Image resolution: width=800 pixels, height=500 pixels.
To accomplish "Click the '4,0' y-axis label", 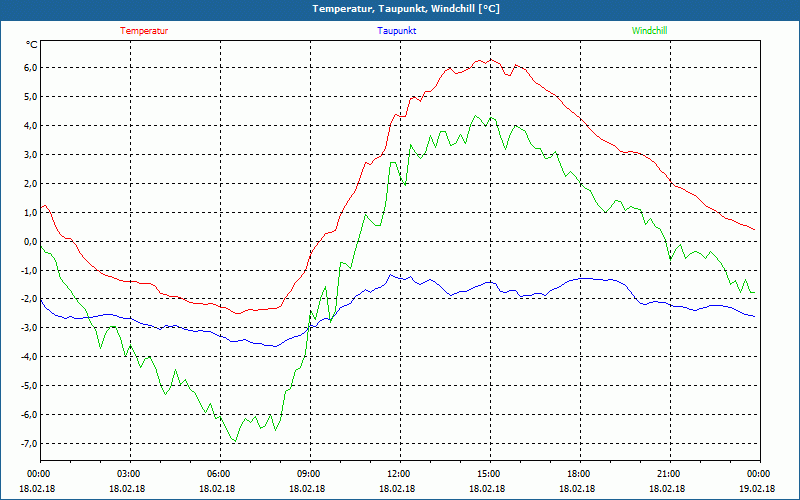I will (x=30, y=126).
